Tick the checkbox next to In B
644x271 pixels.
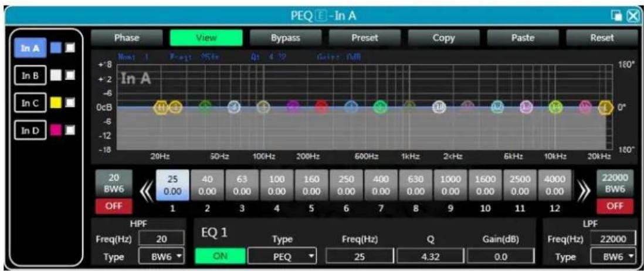[70, 75]
